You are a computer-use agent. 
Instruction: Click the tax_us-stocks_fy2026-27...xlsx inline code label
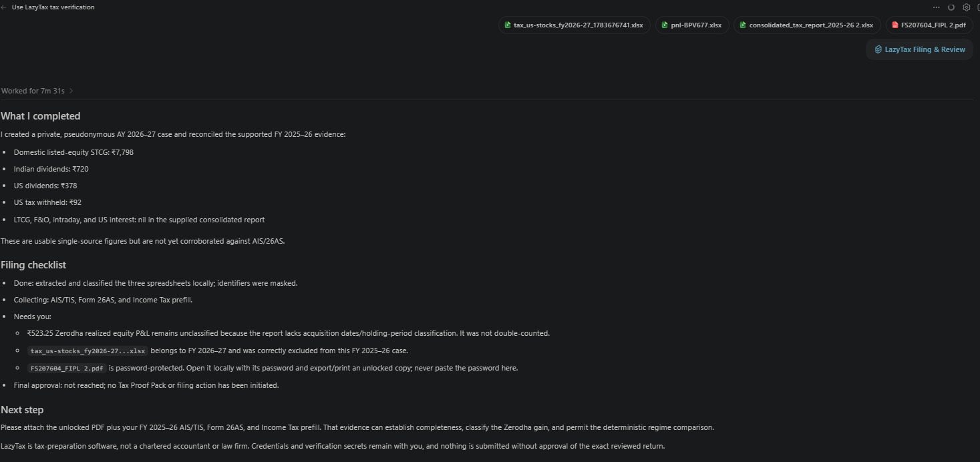point(88,351)
